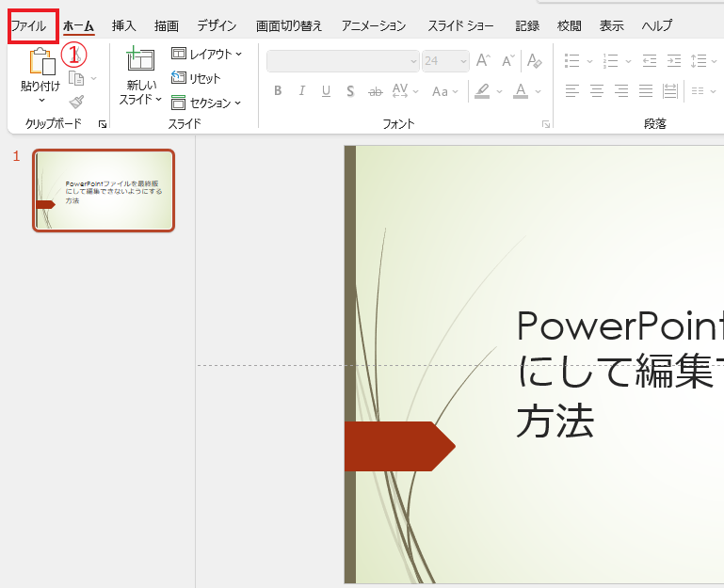
Task: Open the character spacing AV menu
Action: click(x=405, y=91)
